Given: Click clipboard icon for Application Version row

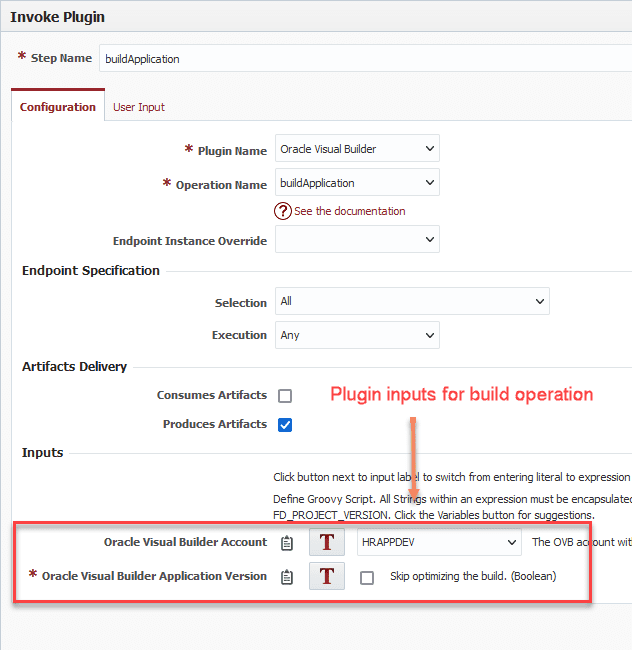Looking at the screenshot, I should coord(287,577).
